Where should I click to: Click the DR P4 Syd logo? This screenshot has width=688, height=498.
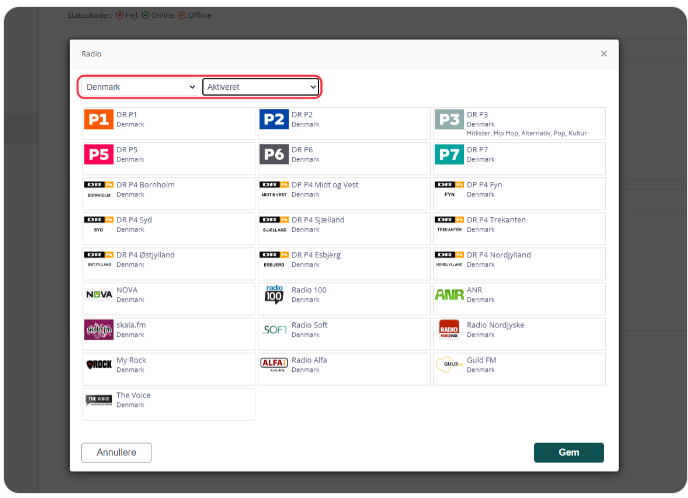(99, 224)
